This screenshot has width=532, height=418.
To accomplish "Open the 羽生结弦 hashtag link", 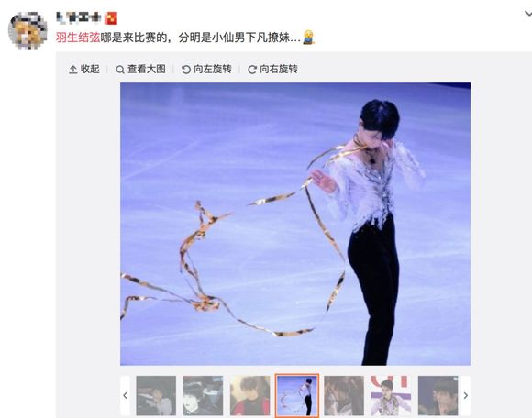I will coord(78,38).
